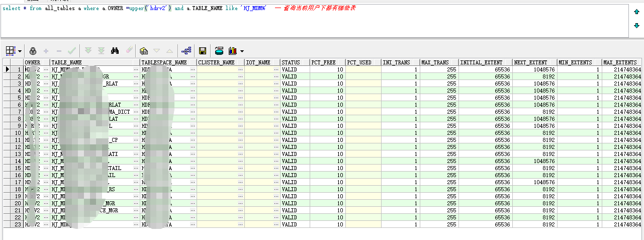The width and height of the screenshot is (644, 240).
Task: Click NEXT_EXTENT value 1048576 in row 17
Action: point(535,182)
